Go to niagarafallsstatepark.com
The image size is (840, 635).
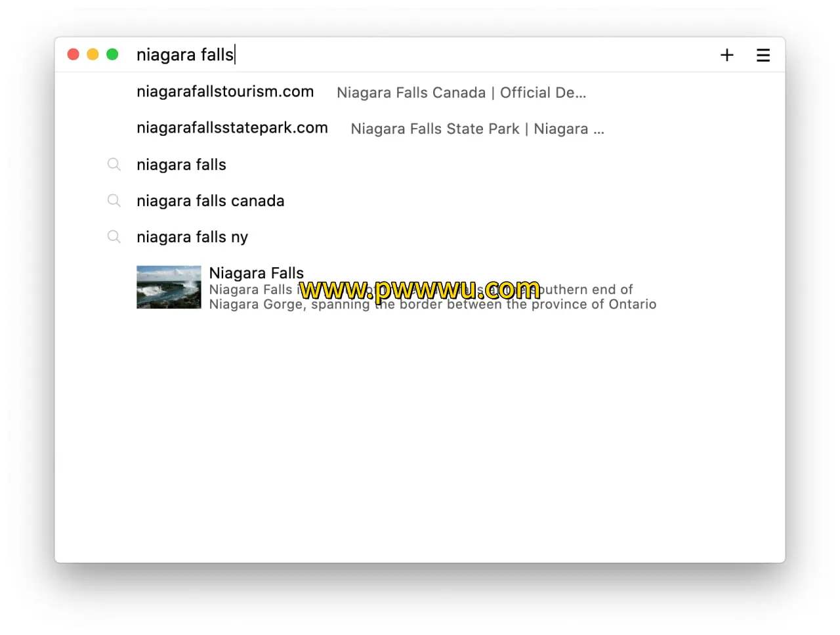click(232, 128)
